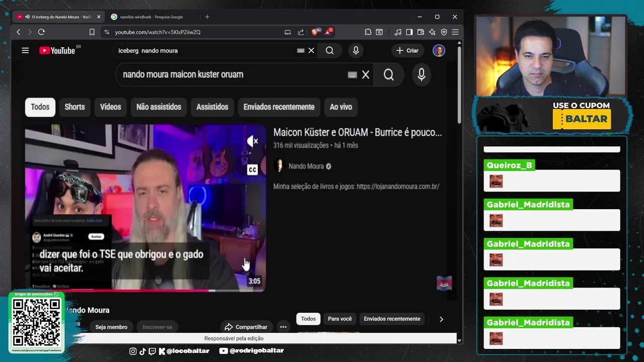Click the install/cast app icon in address bar

pyautogui.click(x=288, y=32)
